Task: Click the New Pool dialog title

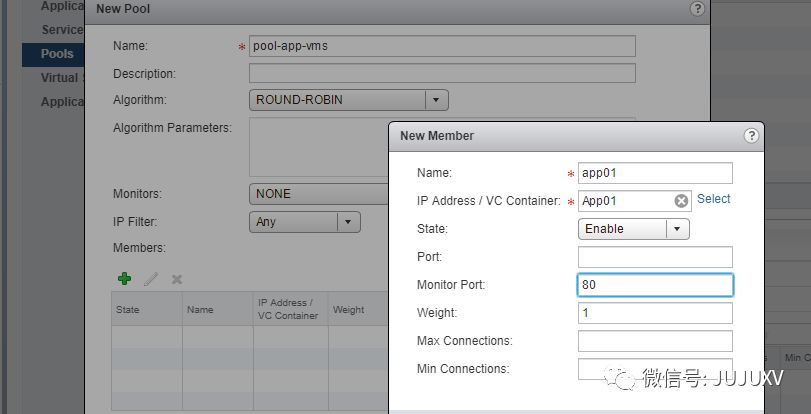Action: point(123,9)
